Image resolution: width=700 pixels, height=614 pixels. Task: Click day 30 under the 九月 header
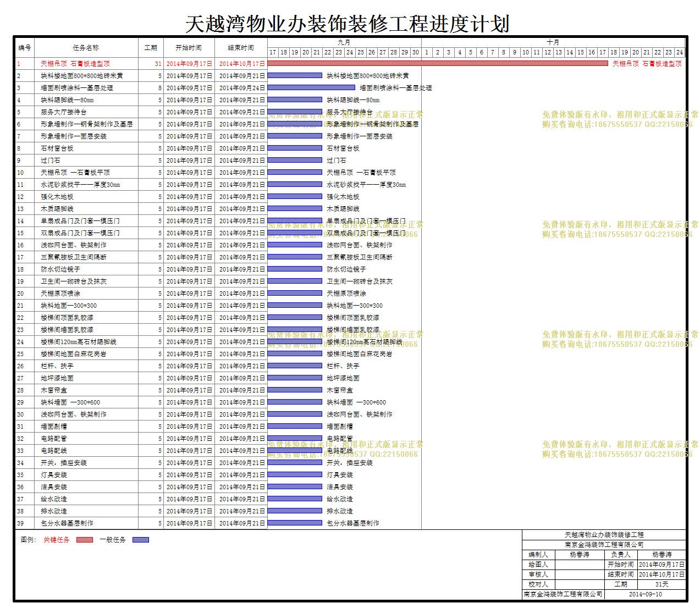pyautogui.click(x=416, y=53)
